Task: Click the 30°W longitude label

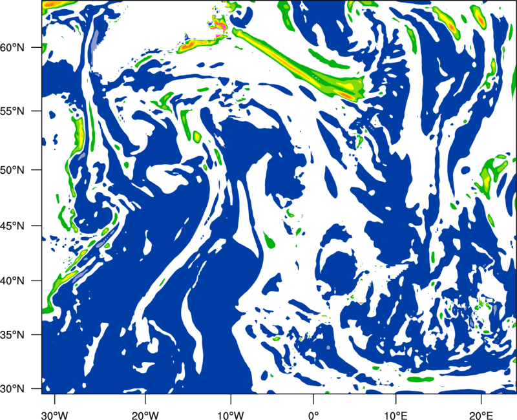Action: (55, 415)
